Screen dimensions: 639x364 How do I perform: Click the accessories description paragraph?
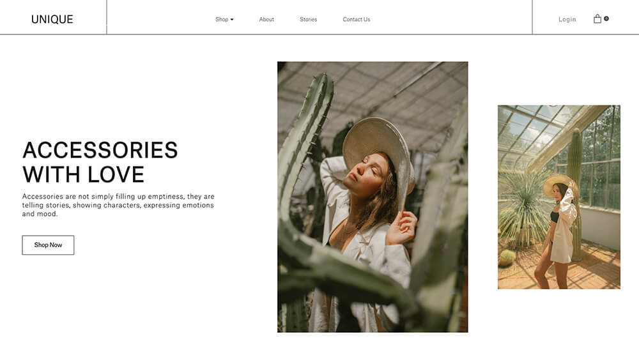118,205
